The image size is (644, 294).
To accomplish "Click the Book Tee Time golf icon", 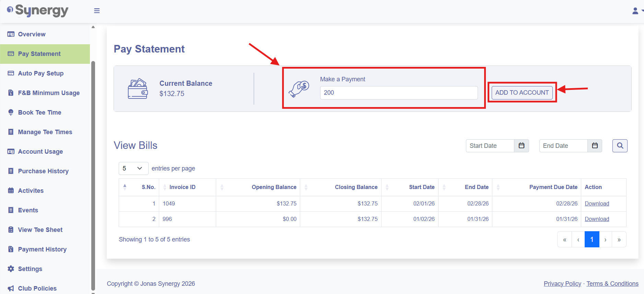I will pyautogui.click(x=11, y=113).
